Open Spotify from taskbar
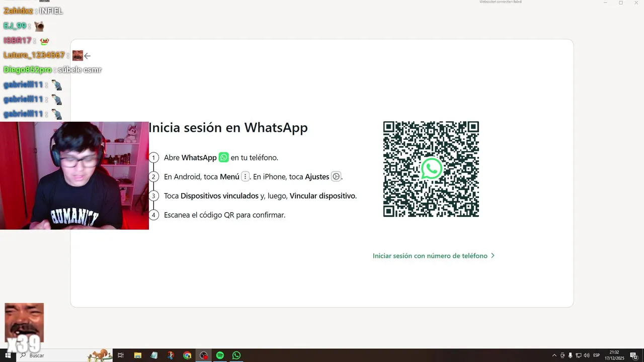 point(220,355)
